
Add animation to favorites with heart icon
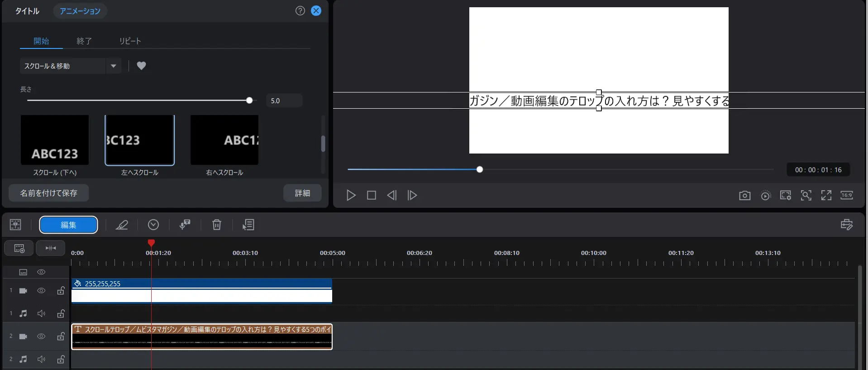[x=141, y=66]
